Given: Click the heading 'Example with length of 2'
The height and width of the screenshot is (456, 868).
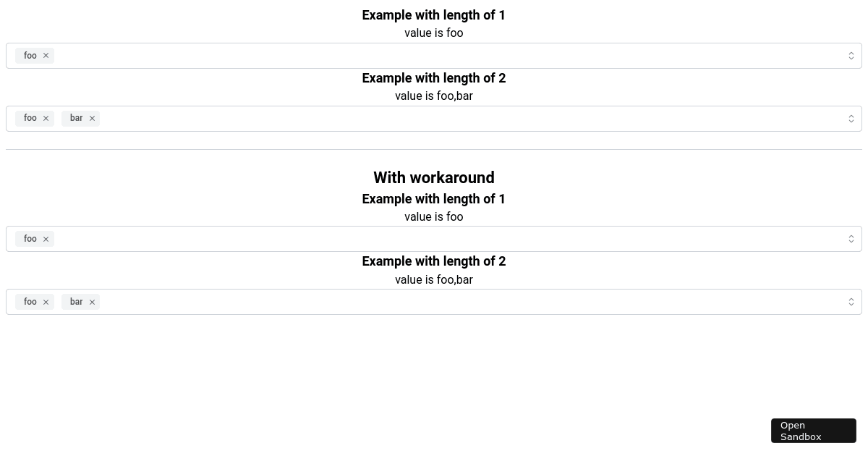Looking at the screenshot, I should coord(433,78).
